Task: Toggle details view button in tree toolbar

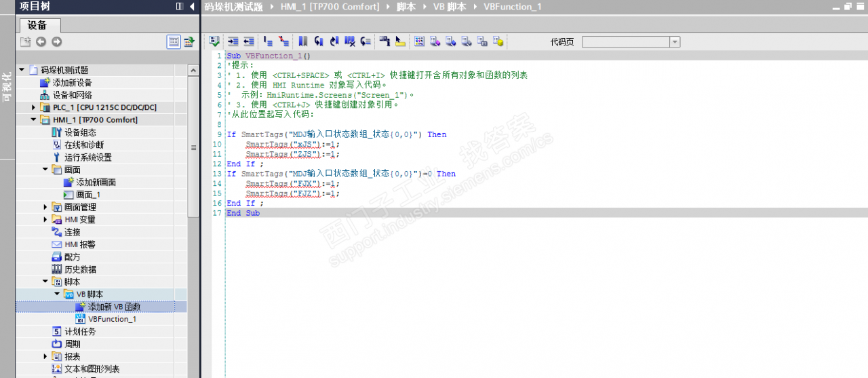Action: point(174,42)
